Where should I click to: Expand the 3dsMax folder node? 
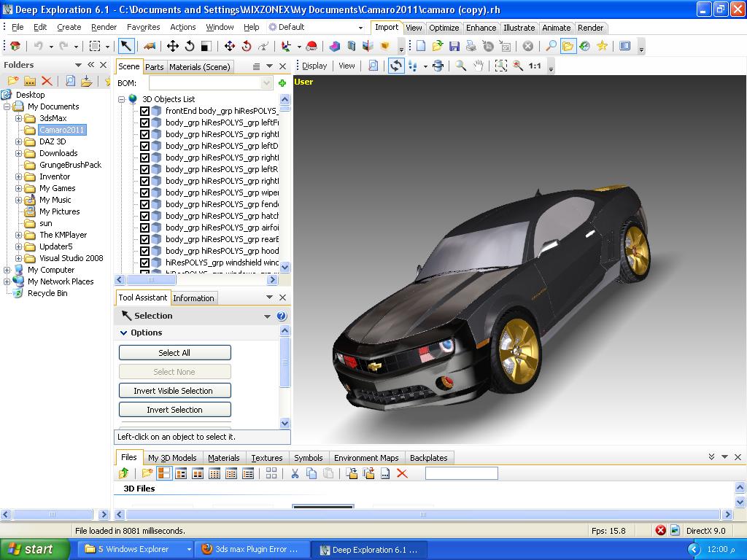(x=18, y=118)
